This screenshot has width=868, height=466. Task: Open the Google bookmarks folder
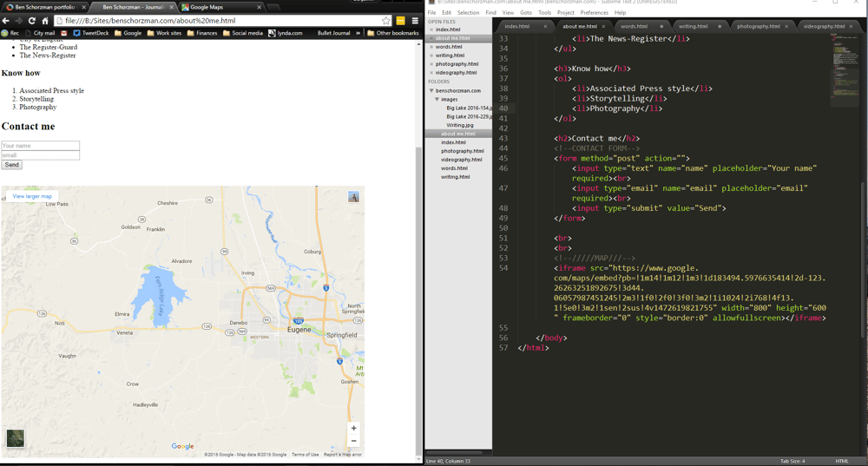pyautogui.click(x=128, y=33)
